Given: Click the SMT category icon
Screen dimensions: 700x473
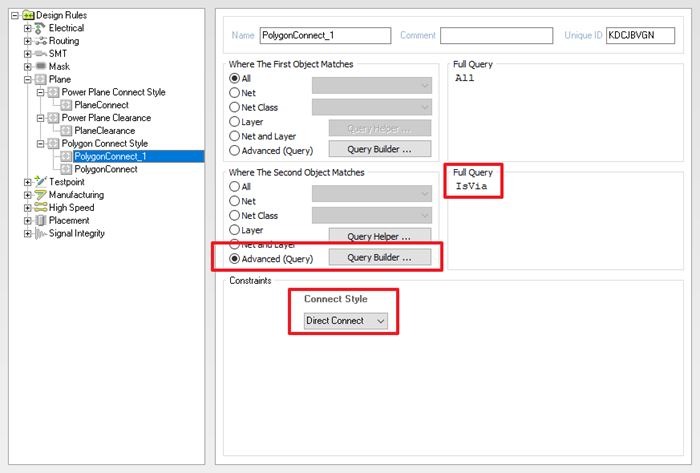Looking at the screenshot, I should click(x=41, y=53).
